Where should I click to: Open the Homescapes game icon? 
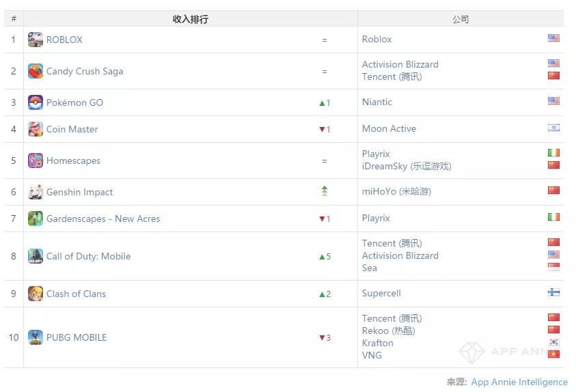[x=36, y=160]
